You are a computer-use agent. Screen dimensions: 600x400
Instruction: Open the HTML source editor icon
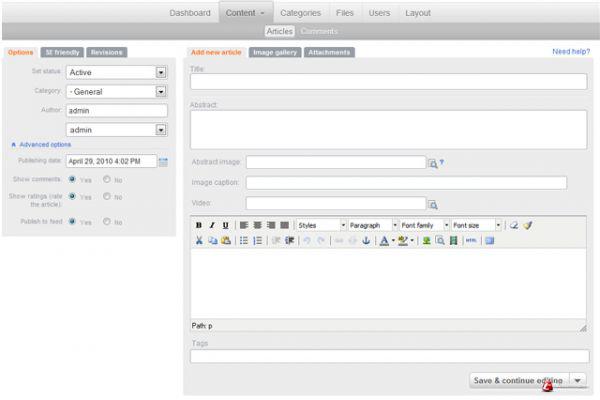coord(470,241)
